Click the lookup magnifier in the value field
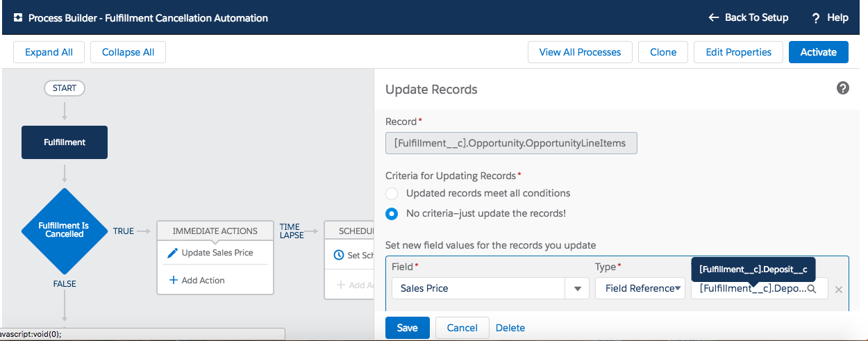The height and width of the screenshot is (341, 868). pos(811,288)
